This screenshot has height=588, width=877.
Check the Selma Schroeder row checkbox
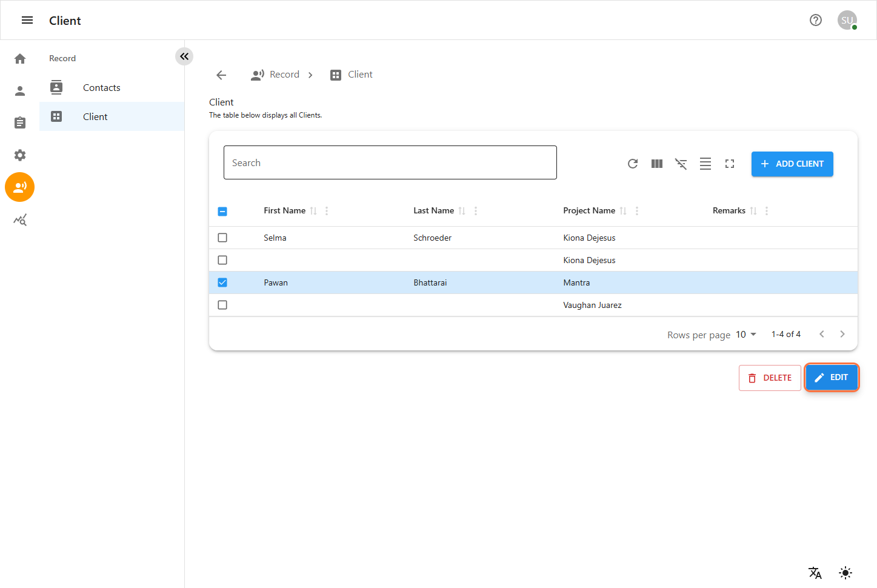click(x=222, y=238)
